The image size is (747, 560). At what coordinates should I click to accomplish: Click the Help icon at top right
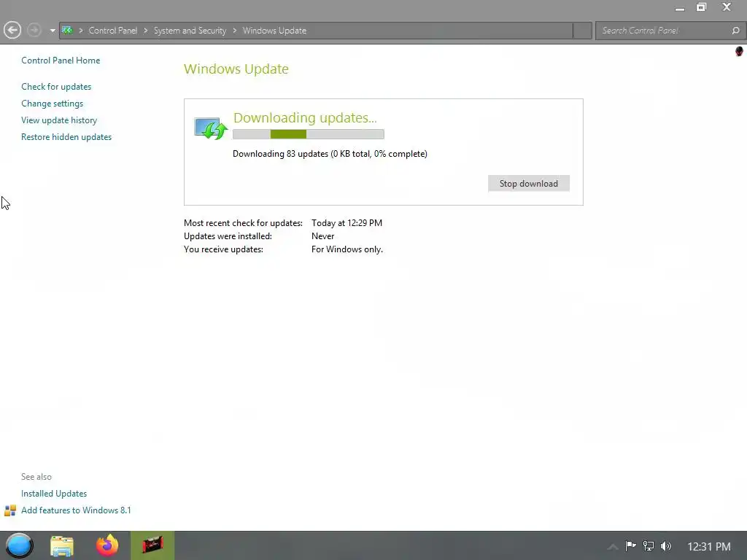(x=739, y=51)
